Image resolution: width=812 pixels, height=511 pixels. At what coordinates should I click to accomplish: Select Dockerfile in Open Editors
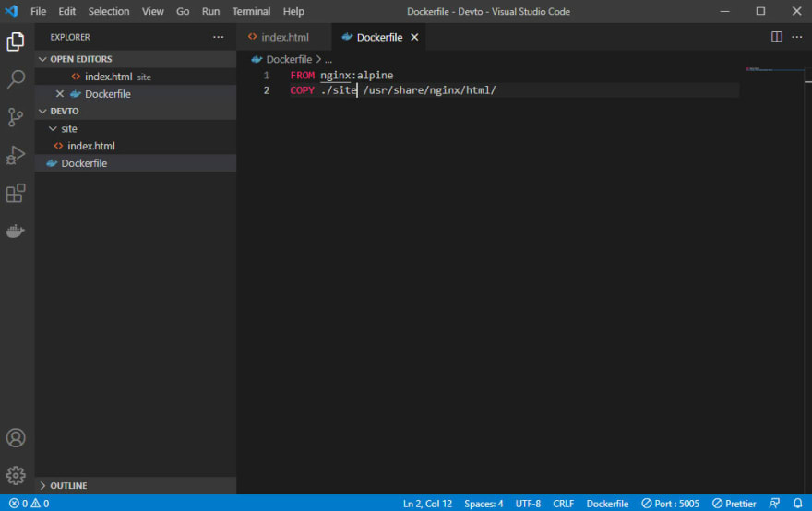click(x=136, y=94)
